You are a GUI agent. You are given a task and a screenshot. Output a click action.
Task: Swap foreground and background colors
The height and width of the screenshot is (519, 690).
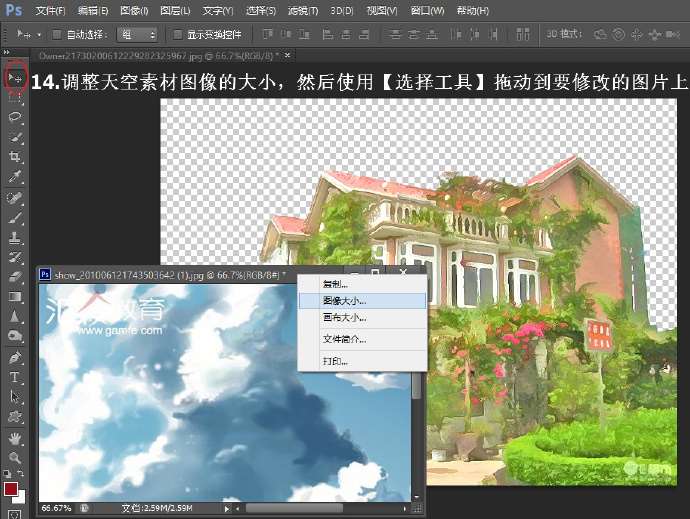point(21,474)
